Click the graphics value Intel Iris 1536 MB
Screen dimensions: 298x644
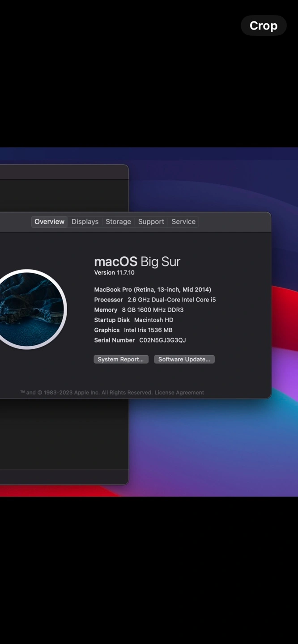[x=148, y=330]
